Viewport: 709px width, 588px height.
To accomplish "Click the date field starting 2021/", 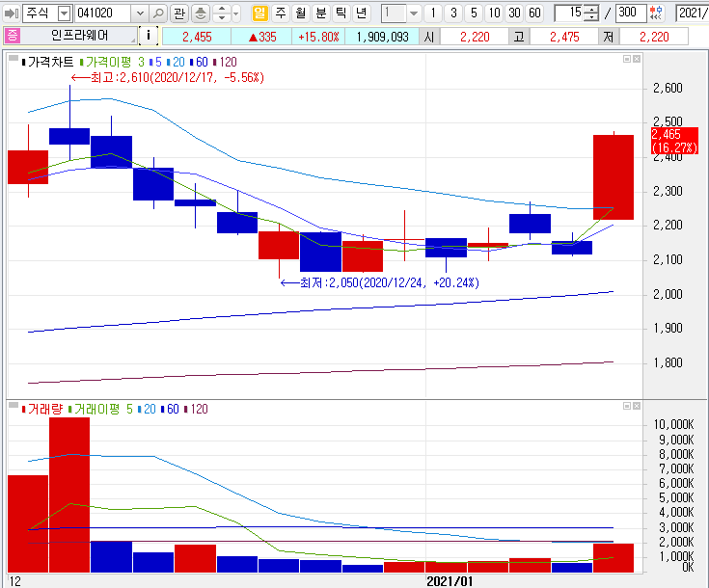I will 692,13.
